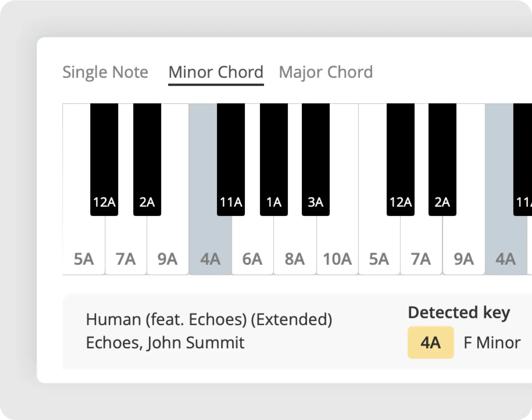Image resolution: width=532 pixels, height=420 pixels.
Task: Open the Major Chord tab
Action: (x=326, y=72)
